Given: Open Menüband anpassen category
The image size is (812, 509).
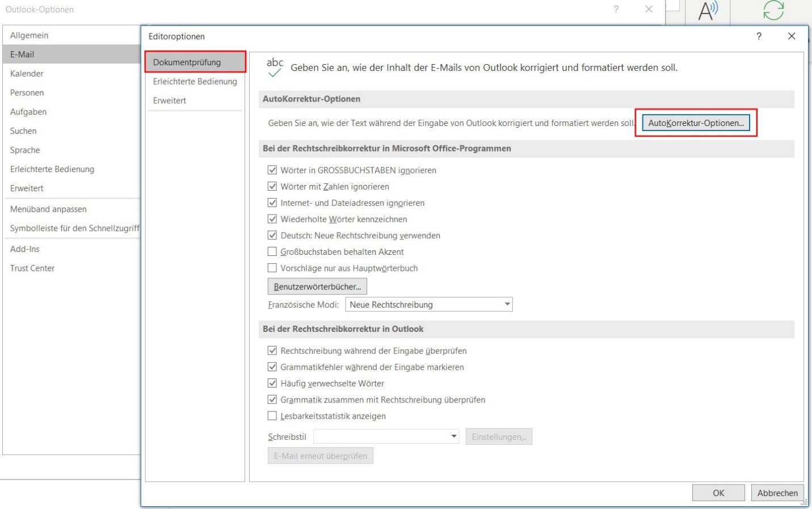Looking at the screenshot, I should 71,209.
